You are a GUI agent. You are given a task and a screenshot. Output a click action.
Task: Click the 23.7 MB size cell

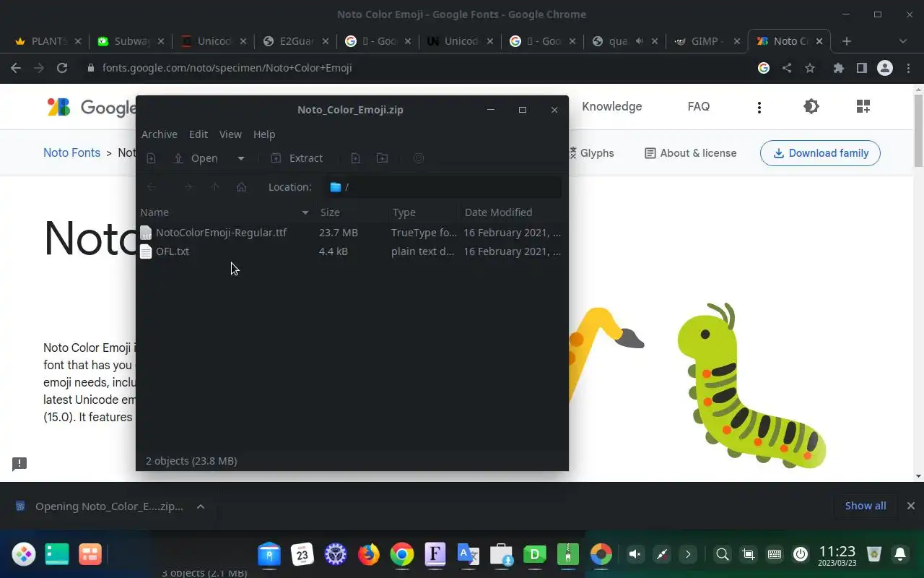(339, 233)
